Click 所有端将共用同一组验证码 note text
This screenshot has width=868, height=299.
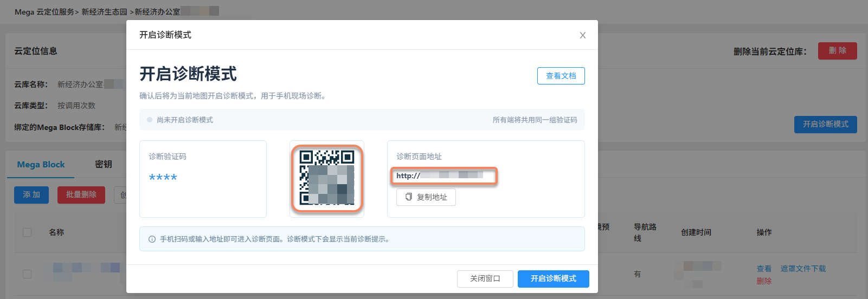[535, 120]
